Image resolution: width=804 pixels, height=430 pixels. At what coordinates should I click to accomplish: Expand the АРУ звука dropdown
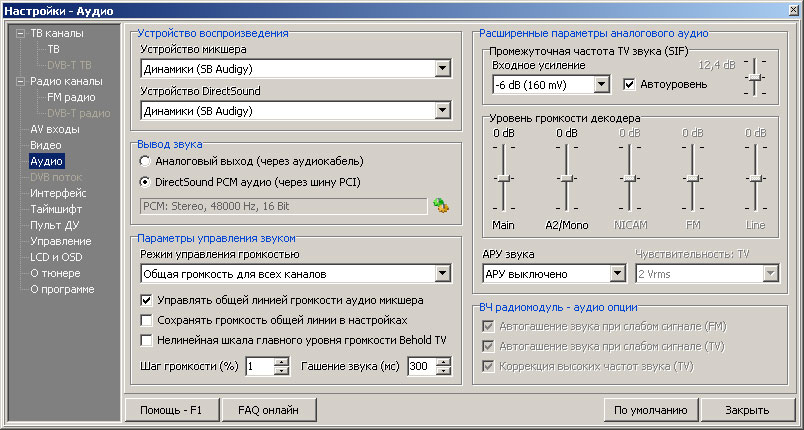(617, 274)
